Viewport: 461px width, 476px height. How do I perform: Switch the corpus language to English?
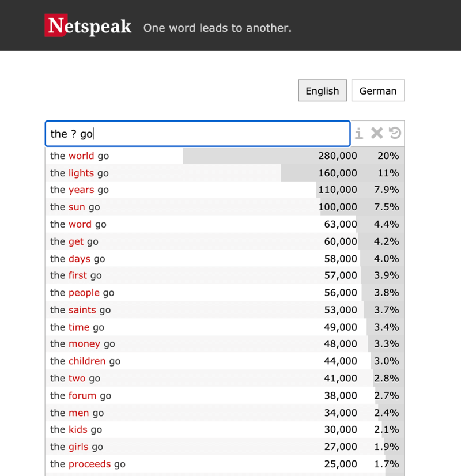click(322, 90)
